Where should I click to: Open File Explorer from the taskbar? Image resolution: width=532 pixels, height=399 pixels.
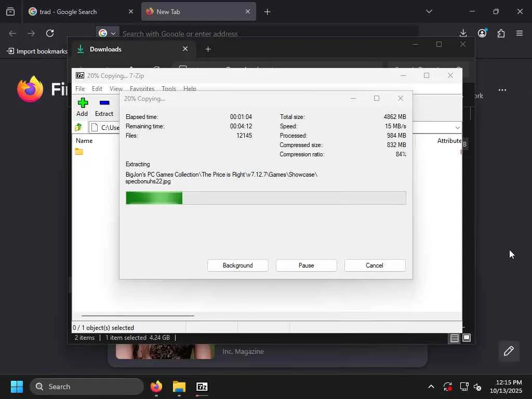pyautogui.click(x=179, y=387)
